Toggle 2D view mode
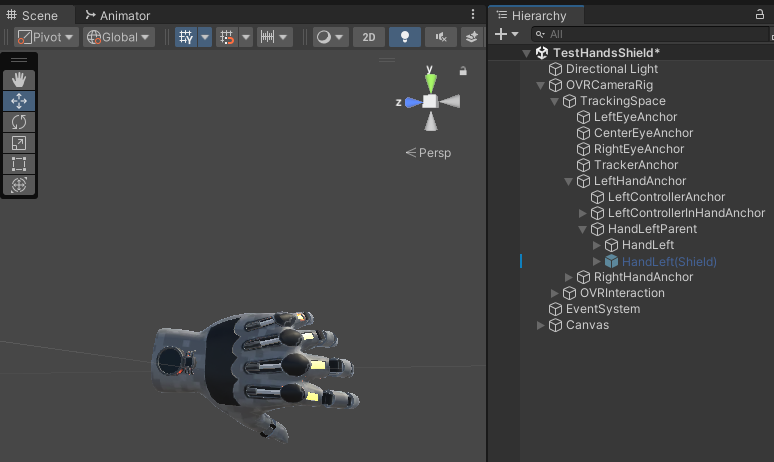Image resolution: width=774 pixels, height=462 pixels. pyautogui.click(x=369, y=37)
